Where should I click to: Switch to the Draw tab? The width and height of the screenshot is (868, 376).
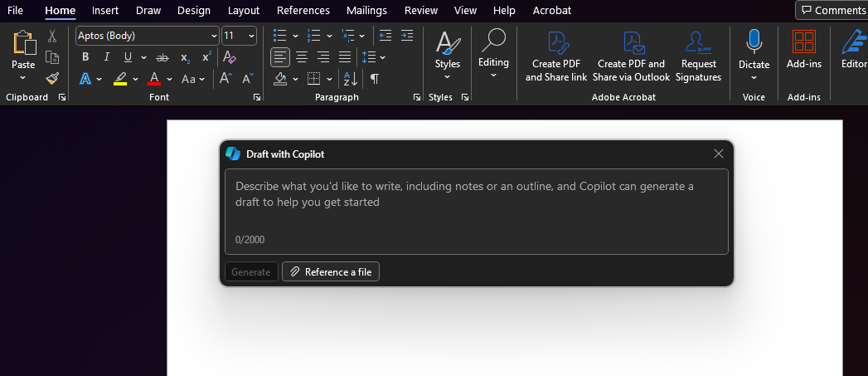[148, 10]
